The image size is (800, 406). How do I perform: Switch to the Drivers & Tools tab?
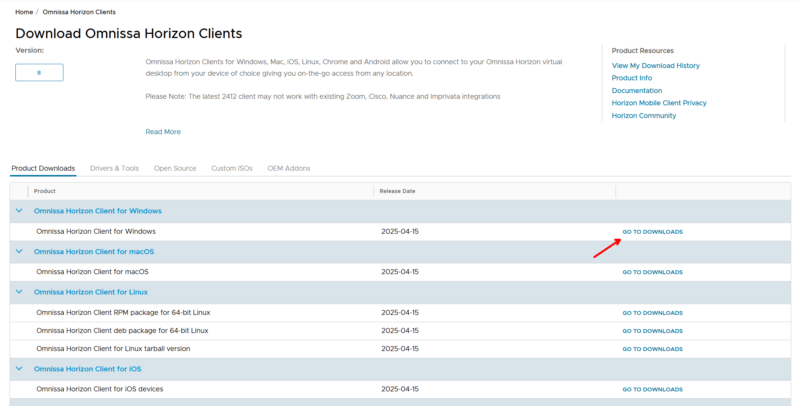(x=114, y=168)
